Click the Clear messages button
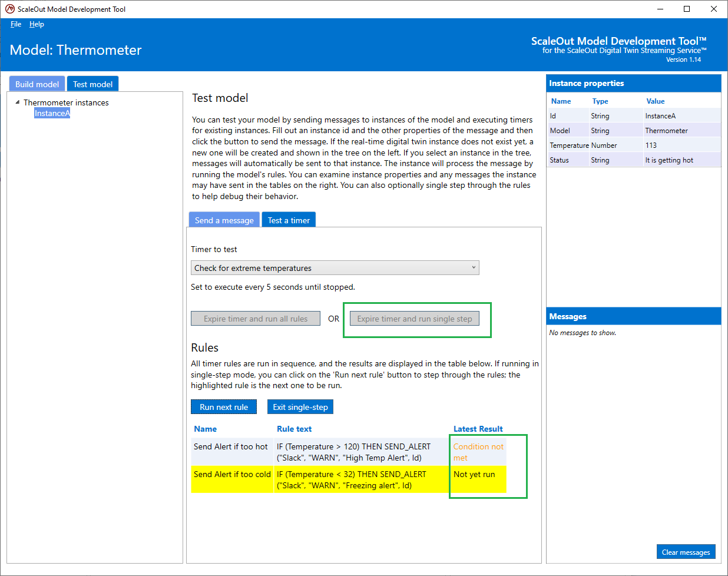Image resolution: width=728 pixels, height=576 pixels. pyautogui.click(x=686, y=552)
